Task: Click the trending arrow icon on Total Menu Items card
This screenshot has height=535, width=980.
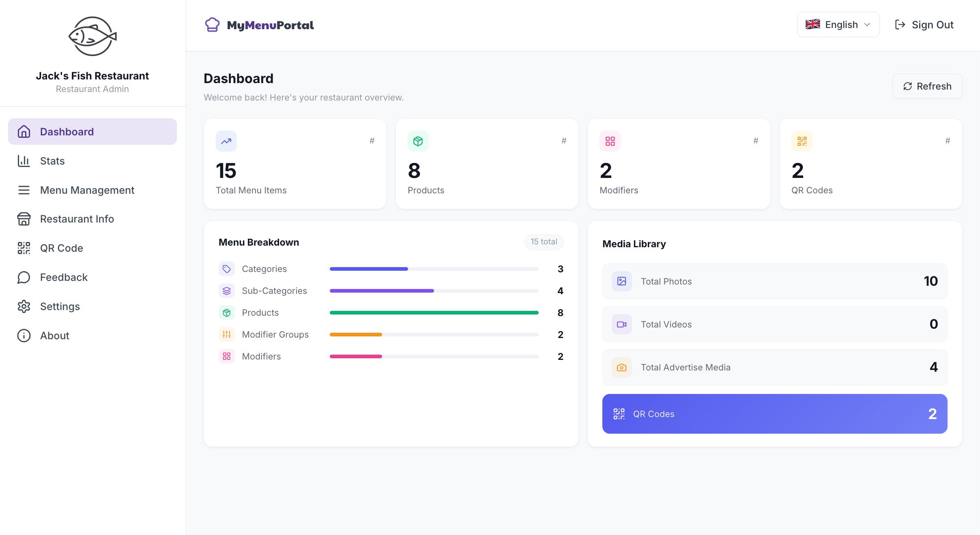Action: 226,141
